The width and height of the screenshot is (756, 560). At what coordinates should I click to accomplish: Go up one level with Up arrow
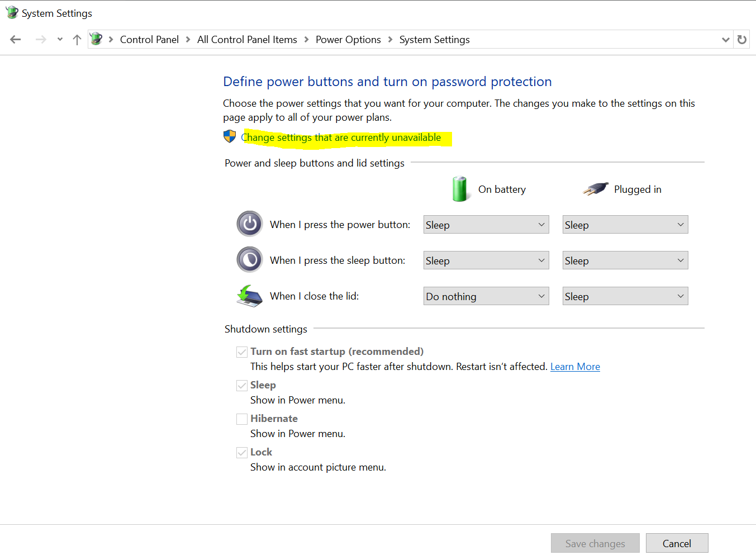[x=77, y=40]
